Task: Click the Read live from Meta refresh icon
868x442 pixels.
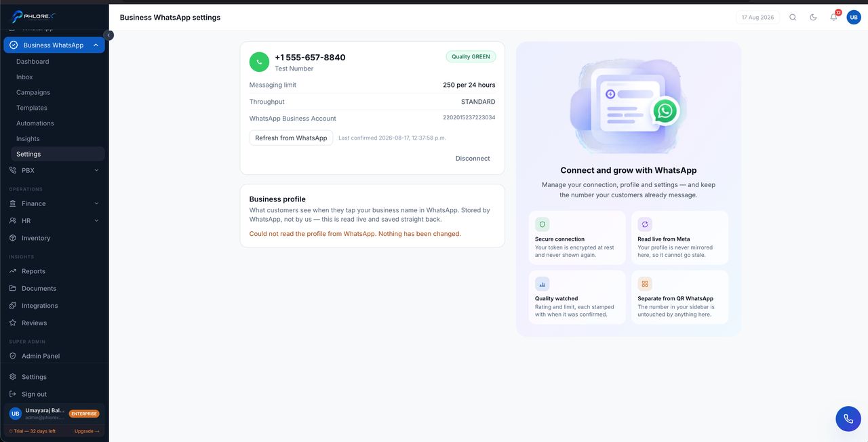Action: [645, 224]
